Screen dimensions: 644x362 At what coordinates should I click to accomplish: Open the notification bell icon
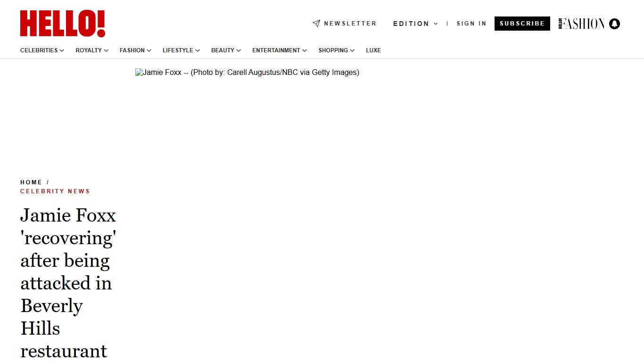coord(614,24)
